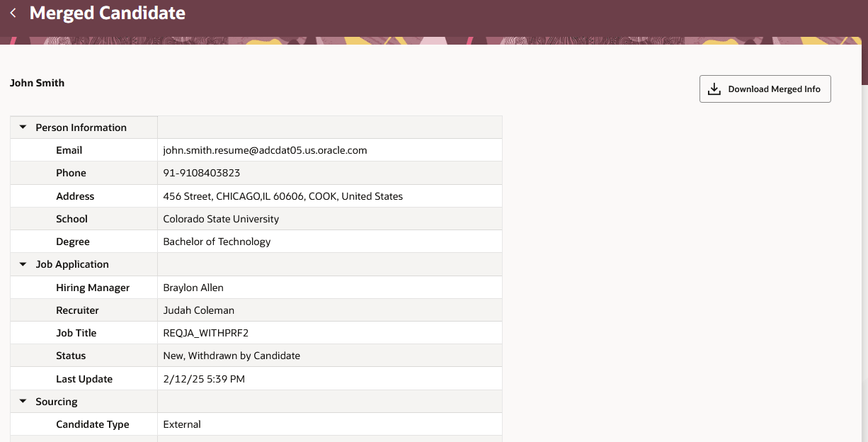The image size is (868, 442).
Task: Click the Sourcing heading text
Action: coord(57,402)
